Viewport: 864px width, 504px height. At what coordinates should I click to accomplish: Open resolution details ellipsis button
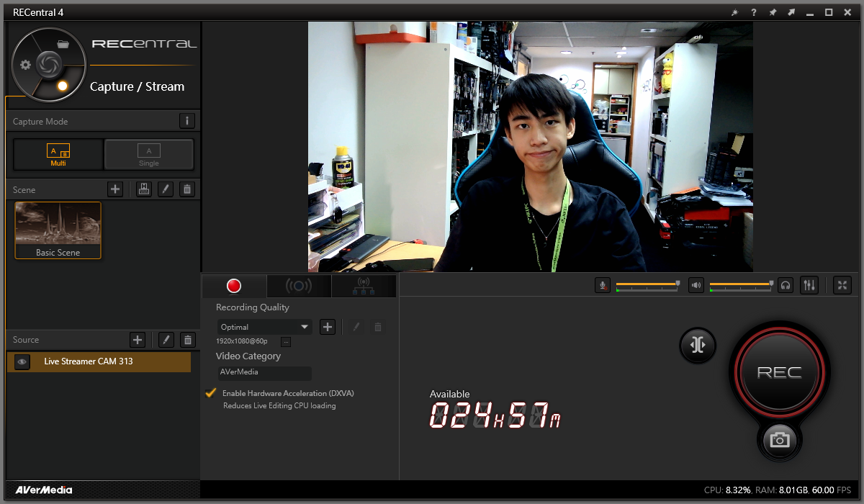click(286, 341)
